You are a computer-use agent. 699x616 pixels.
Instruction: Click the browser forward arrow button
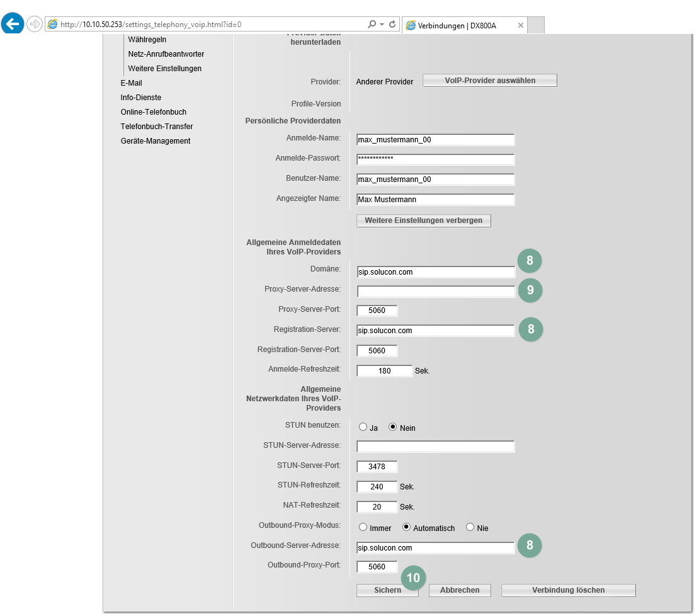(35, 24)
